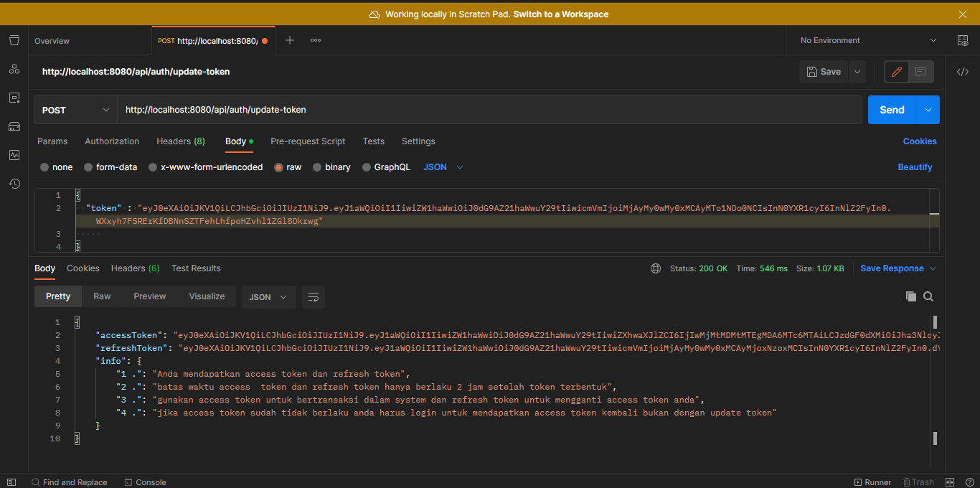This screenshot has width=980, height=488.
Task: Toggle line wrap in the response
Action: click(x=313, y=296)
